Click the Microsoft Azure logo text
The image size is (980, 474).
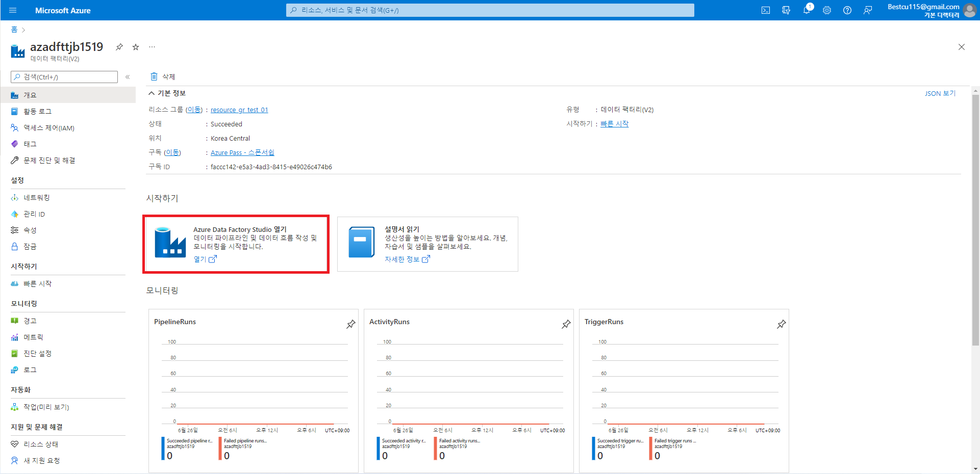click(x=63, y=10)
